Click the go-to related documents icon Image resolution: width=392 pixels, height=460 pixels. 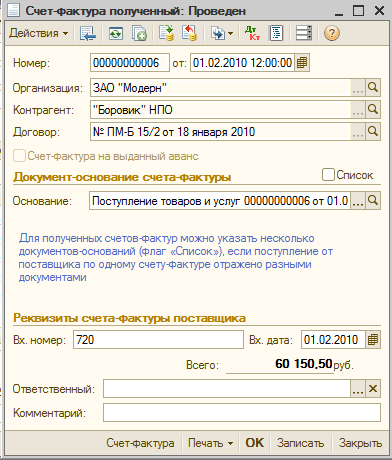[218, 33]
